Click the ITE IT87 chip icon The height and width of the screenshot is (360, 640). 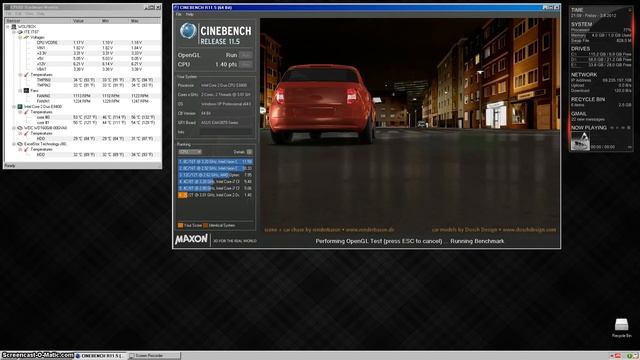20,32
